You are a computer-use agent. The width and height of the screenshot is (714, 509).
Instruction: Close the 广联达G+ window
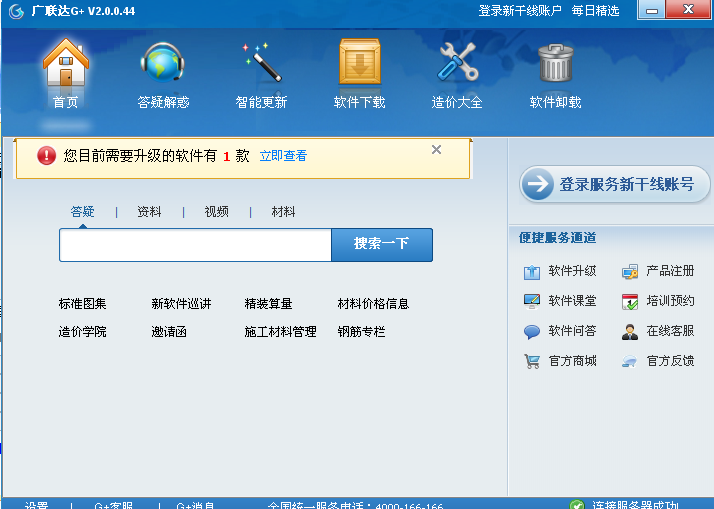coord(688,10)
